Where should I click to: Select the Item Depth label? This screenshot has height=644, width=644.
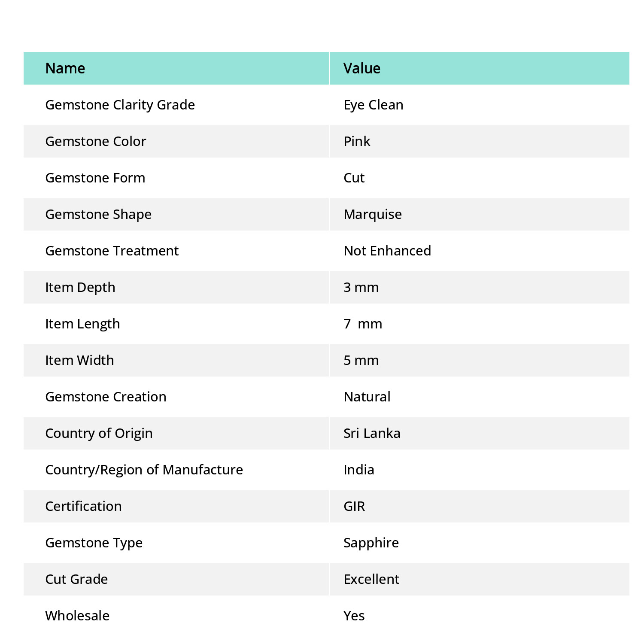[x=80, y=287]
